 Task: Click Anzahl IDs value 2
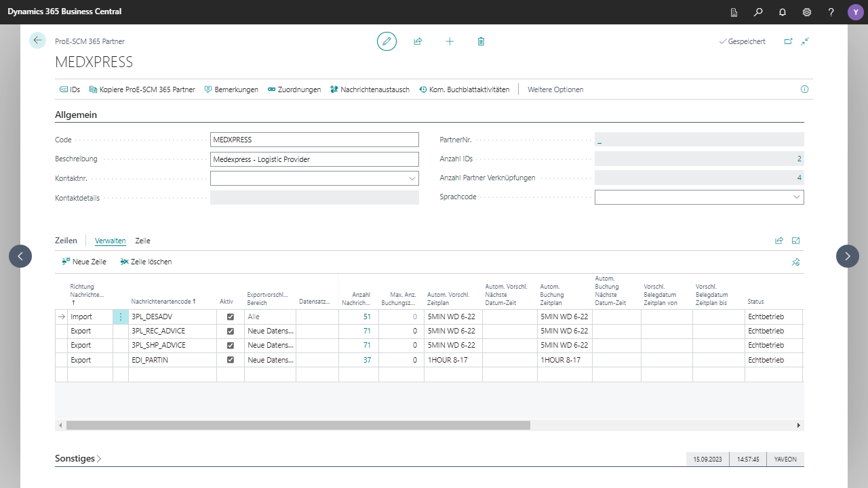pos(699,159)
